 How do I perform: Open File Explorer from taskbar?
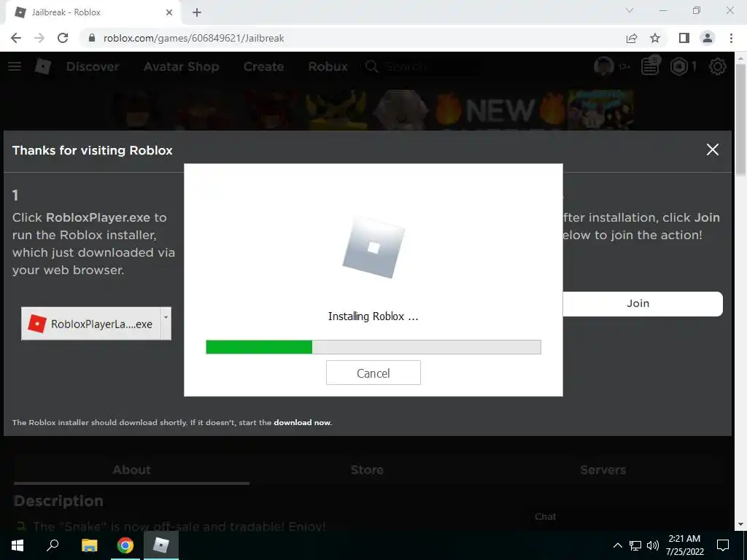point(89,545)
